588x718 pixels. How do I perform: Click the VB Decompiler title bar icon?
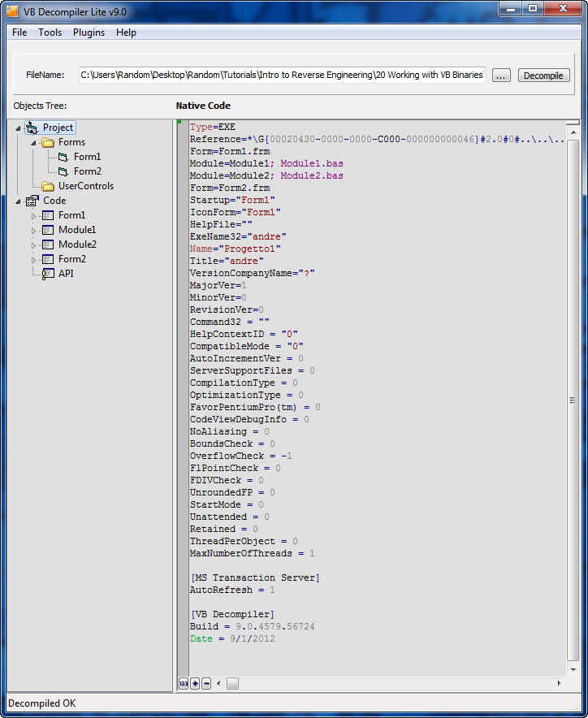12,11
